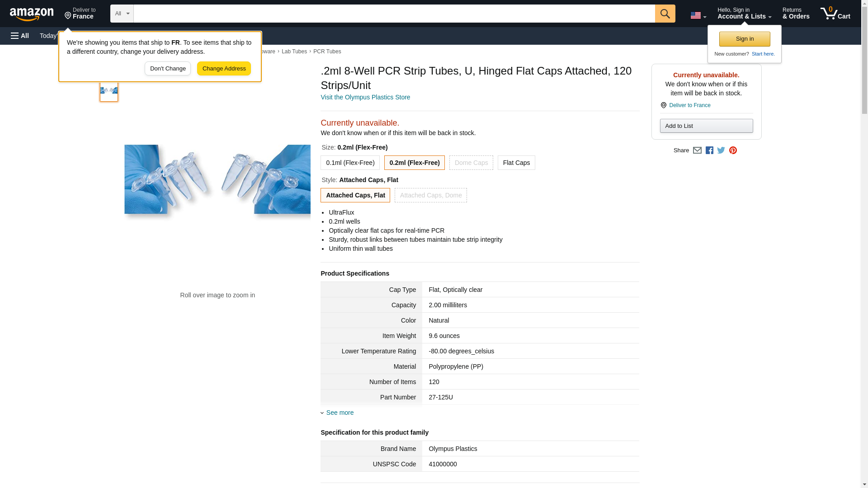Screen dimensions: 868x488
Task: Open the Lab Tubes breadcrumb
Action: pyautogui.click(x=294, y=52)
